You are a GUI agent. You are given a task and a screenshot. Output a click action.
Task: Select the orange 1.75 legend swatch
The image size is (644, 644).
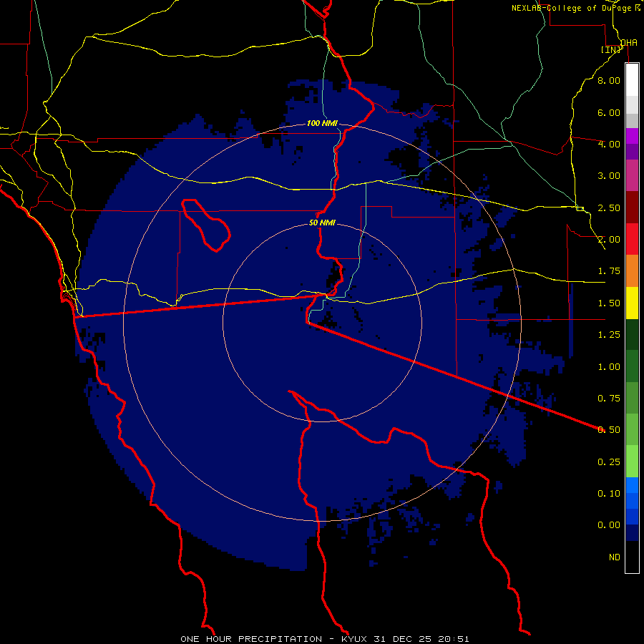[632, 271]
